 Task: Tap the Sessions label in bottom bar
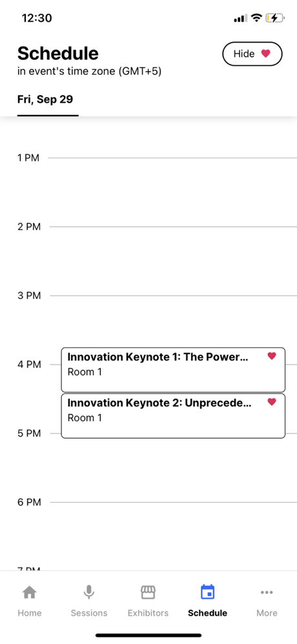pyautogui.click(x=88, y=613)
